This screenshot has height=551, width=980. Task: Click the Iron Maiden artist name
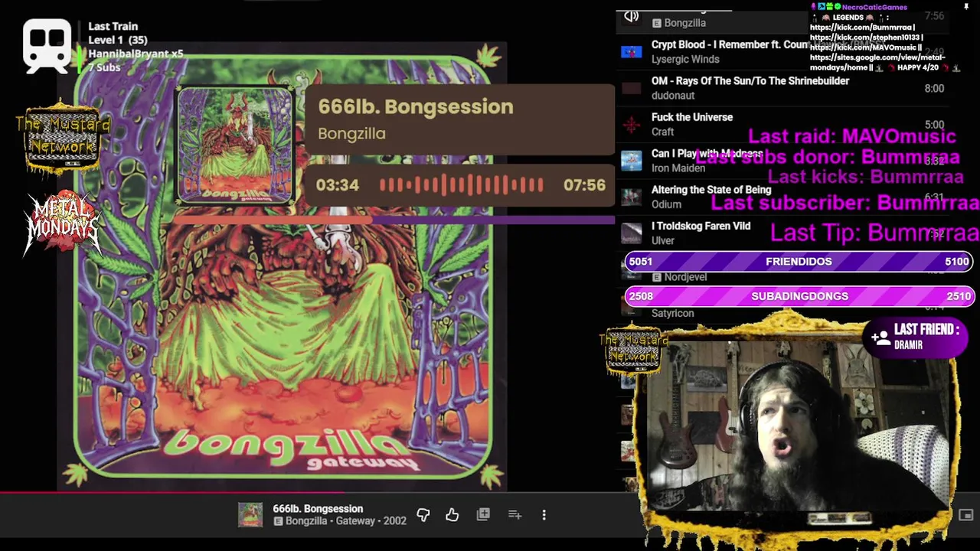click(x=678, y=168)
